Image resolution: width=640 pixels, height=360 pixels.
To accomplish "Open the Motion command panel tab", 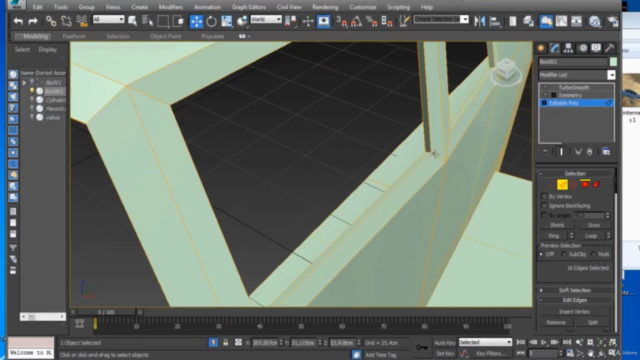I will click(x=583, y=48).
